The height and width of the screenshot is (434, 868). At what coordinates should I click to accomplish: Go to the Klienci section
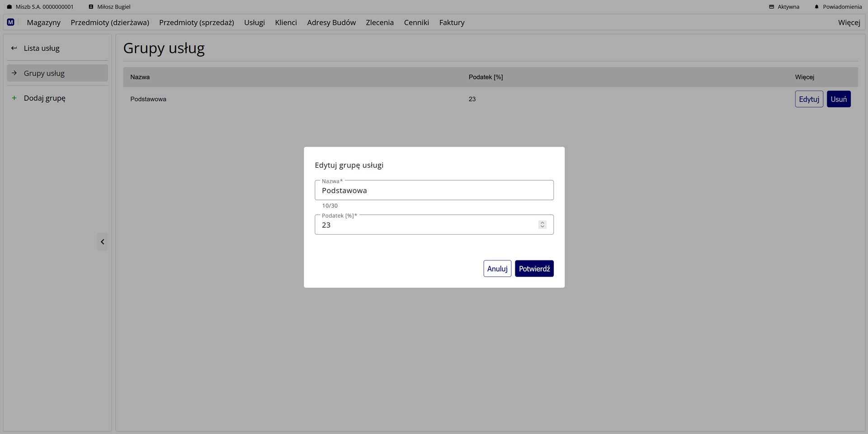[x=286, y=23]
